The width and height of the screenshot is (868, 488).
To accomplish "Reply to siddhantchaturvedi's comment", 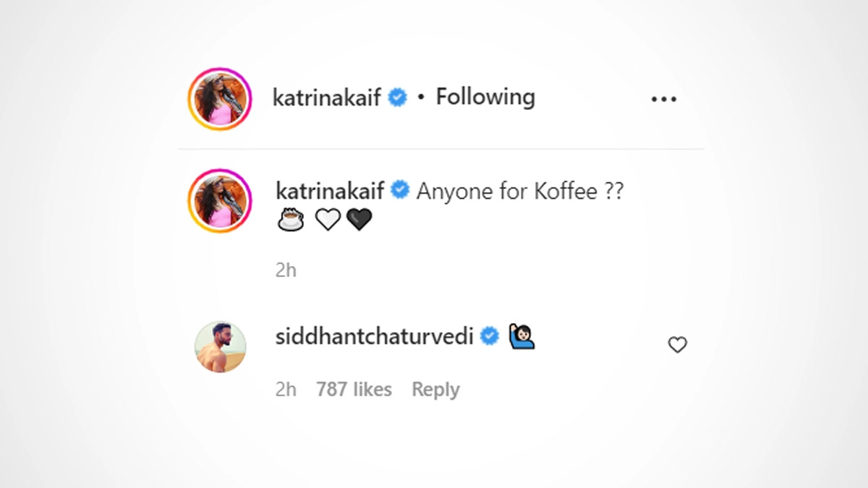I will [435, 390].
